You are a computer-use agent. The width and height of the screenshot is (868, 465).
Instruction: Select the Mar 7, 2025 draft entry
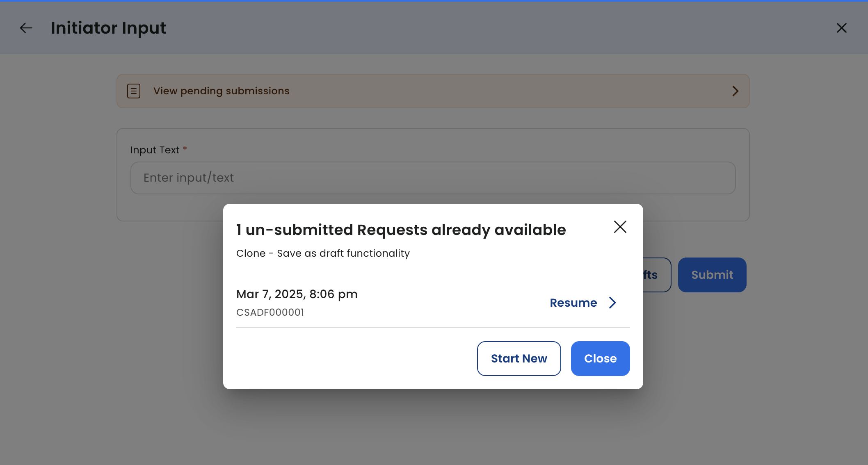pos(297,294)
